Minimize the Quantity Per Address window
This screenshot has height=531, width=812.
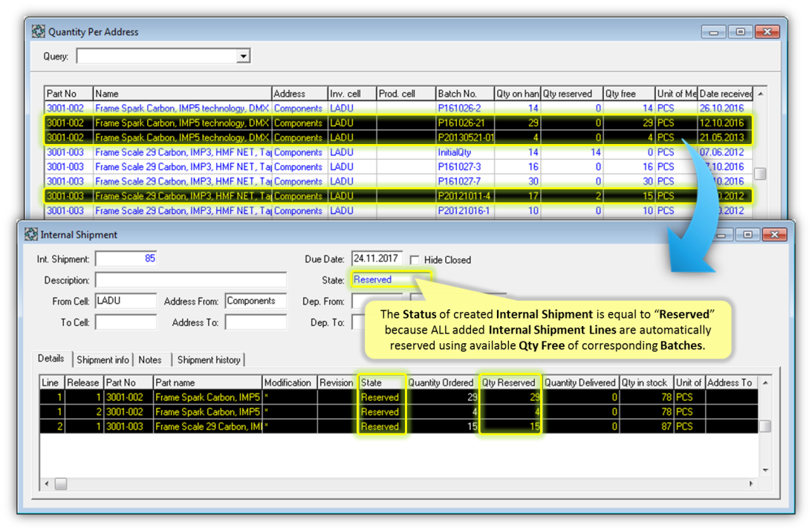pos(714,32)
